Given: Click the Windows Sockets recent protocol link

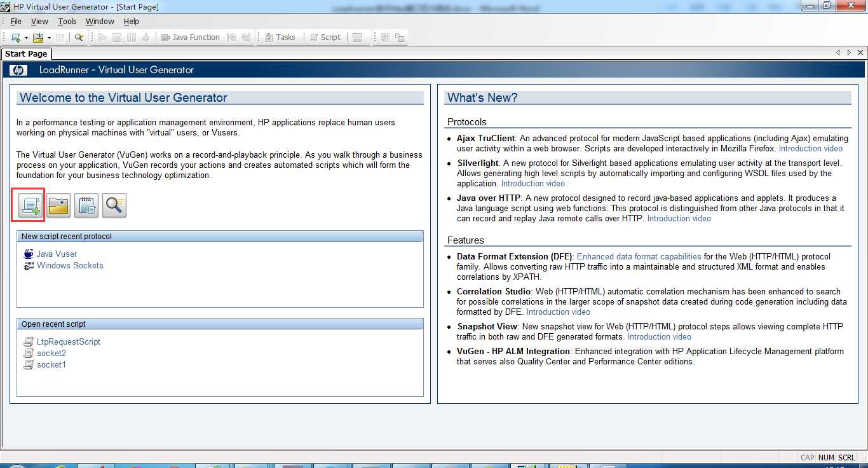Looking at the screenshot, I should click(70, 265).
